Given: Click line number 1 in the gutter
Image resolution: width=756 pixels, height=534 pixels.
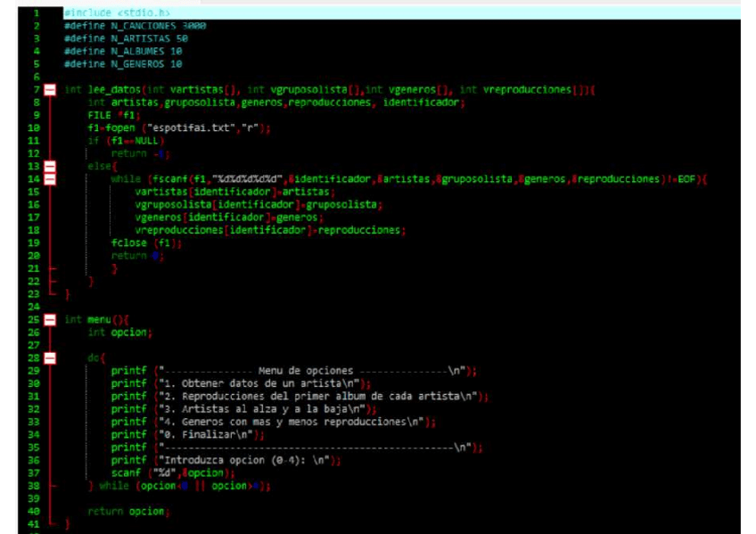Looking at the screenshot, I should point(35,14).
